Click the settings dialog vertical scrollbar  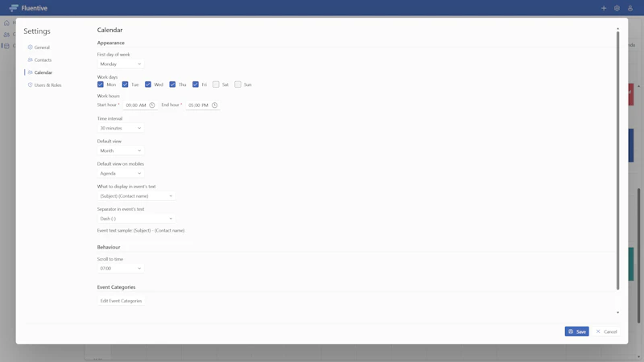(617, 160)
